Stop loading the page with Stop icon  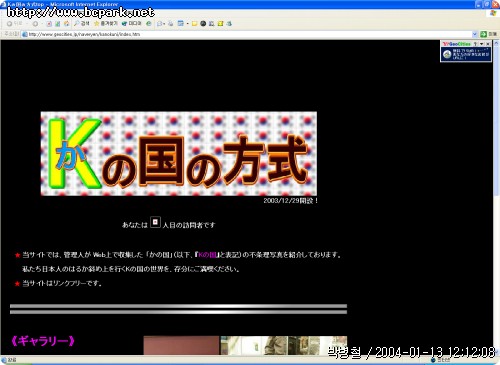(49, 24)
